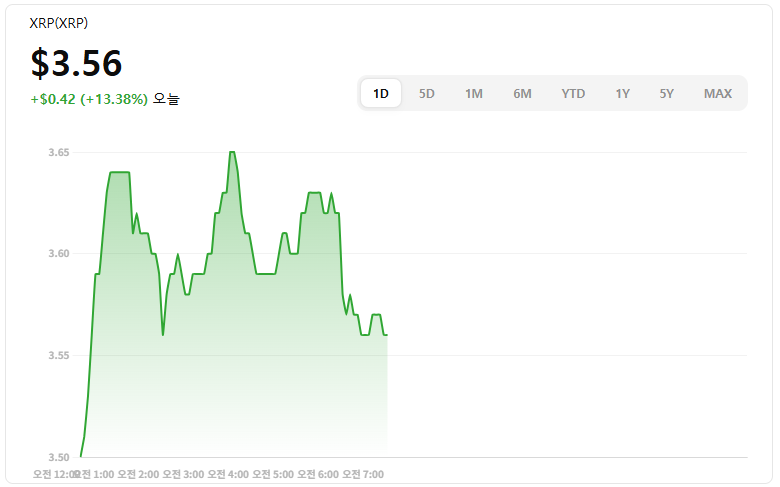Click the 오전 3:00 x-axis label
The height and width of the screenshot is (487, 780).
point(183,475)
